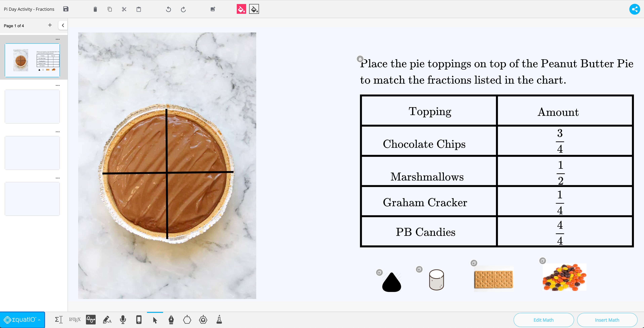Open the EquatIO options dropdown
Image resolution: width=644 pixels, height=328 pixels.
click(39, 320)
